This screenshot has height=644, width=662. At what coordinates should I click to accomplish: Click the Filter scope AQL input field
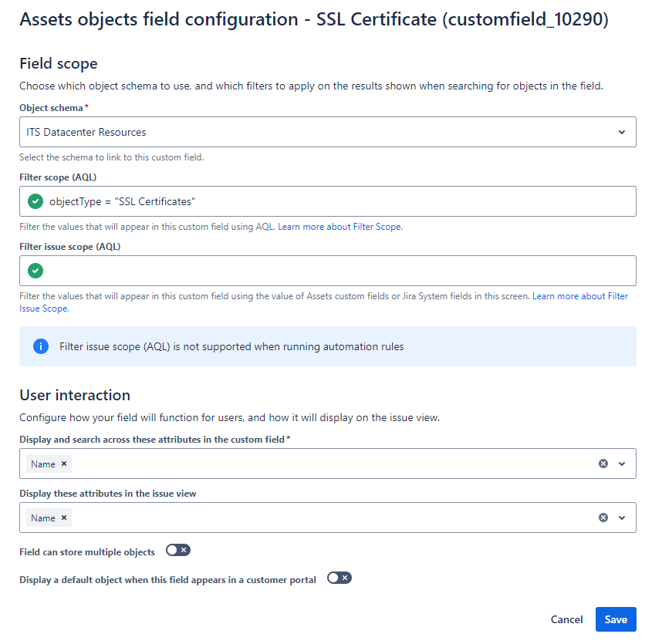[x=328, y=201]
